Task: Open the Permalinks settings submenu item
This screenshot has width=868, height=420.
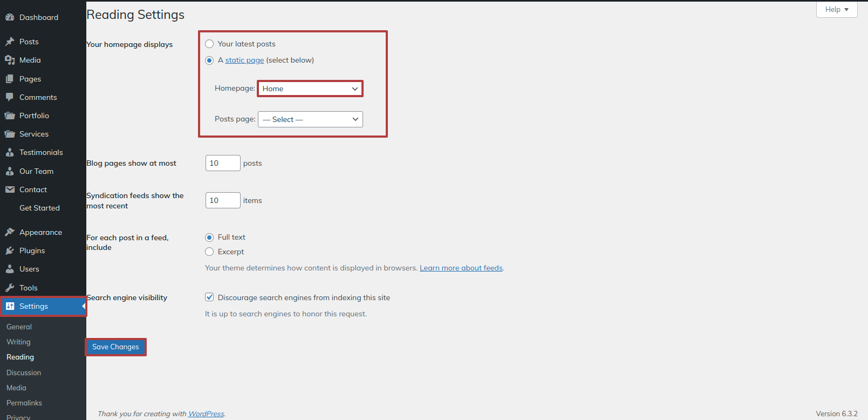Action: [24, 403]
